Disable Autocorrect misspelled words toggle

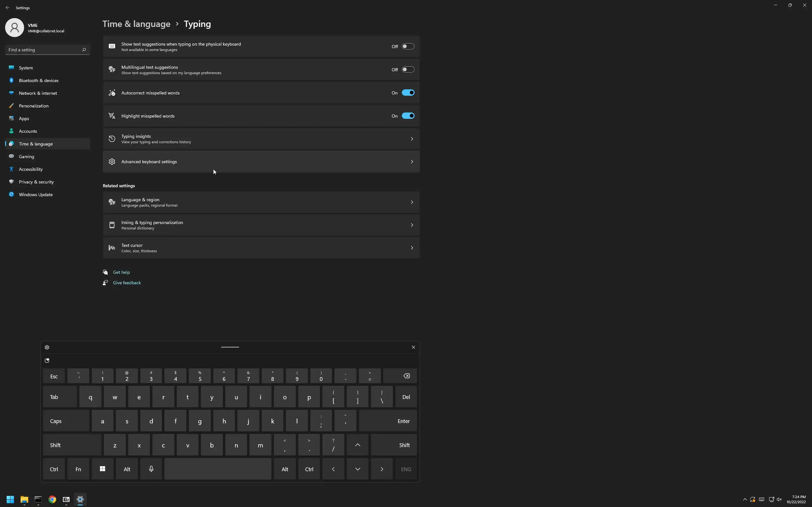coord(408,93)
